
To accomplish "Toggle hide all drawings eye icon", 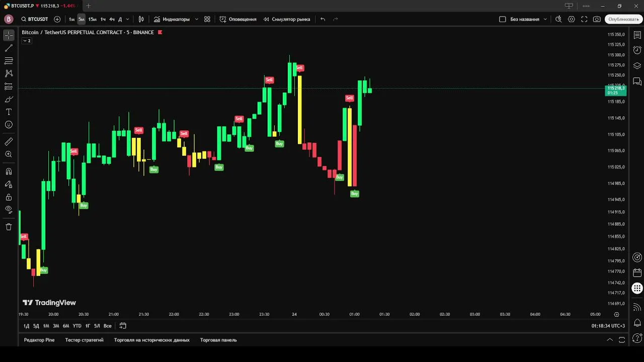I will [9, 210].
